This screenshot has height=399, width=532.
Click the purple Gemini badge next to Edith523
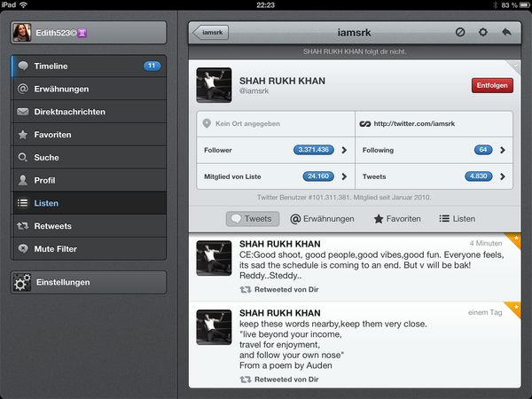tap(82, 33)
